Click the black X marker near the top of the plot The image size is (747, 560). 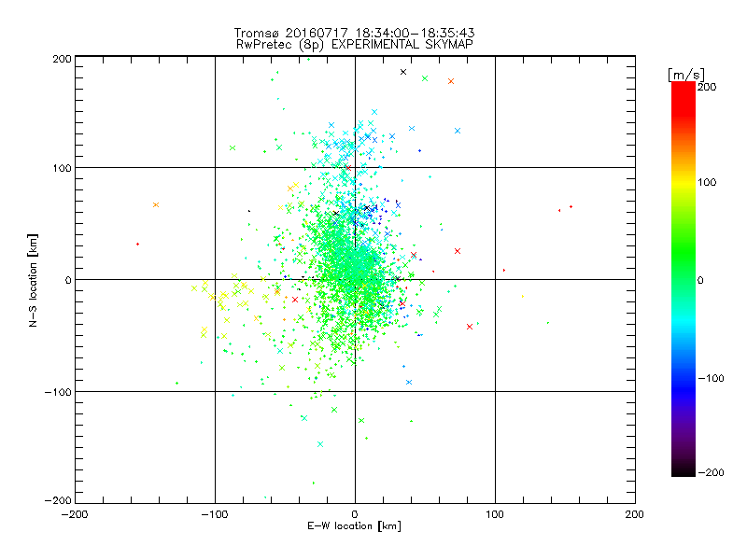tap(403, 72)
